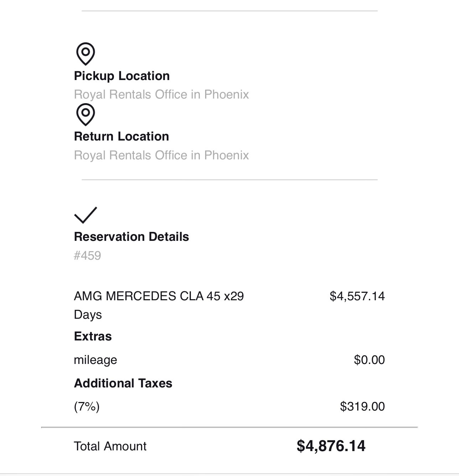This screenshot has width=459, height=476.
Task: Click the $0.00 mileage amount
Action: [369, 360]
